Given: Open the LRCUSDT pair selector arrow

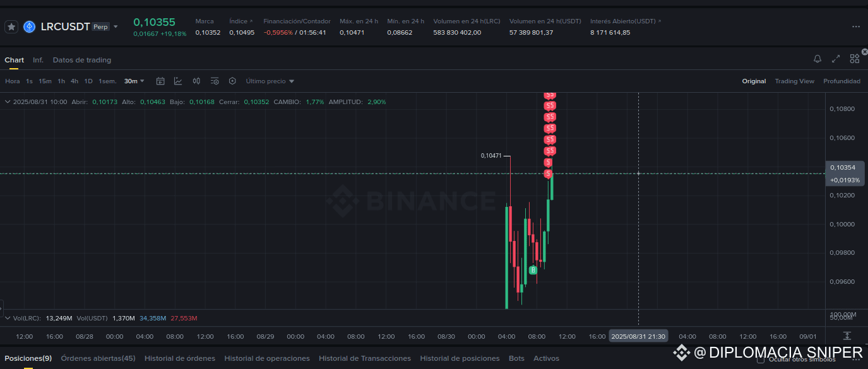Looking at the screenshot, I should [x=116, y=26].
